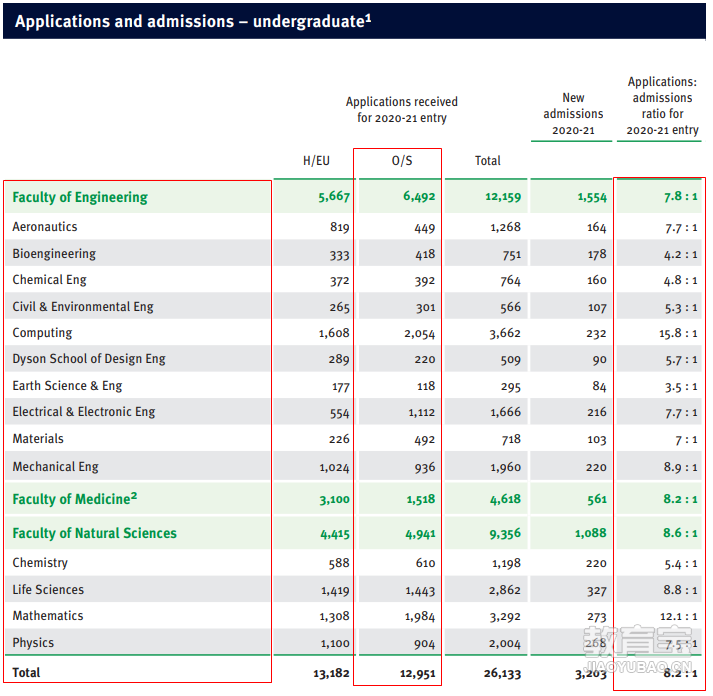Select 'Faculty of Natural Sciences' label
713x696 pixels.
pos(95,533)
